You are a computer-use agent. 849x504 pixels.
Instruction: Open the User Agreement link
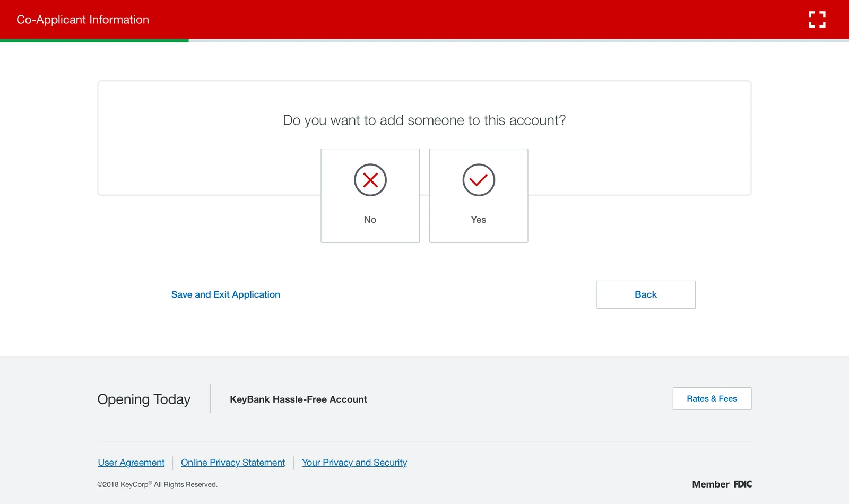coord(131,463)
